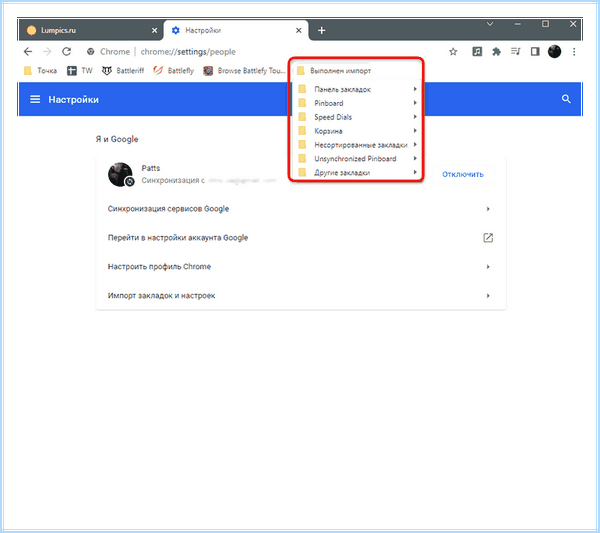Image resolution: width=600 pixels, height=533 pixels.
Task: Open the Точка bookmark folder
Action: click(x=40, y=71)
